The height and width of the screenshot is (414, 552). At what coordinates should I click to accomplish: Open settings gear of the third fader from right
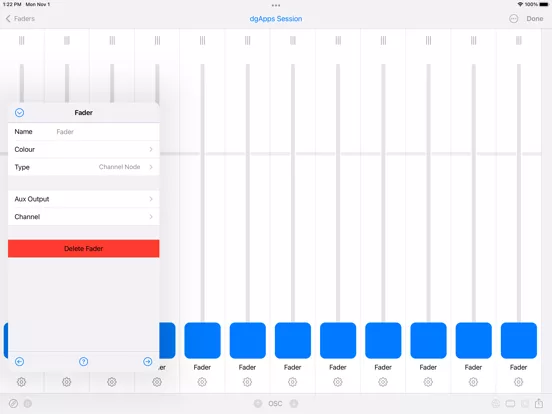428,382
